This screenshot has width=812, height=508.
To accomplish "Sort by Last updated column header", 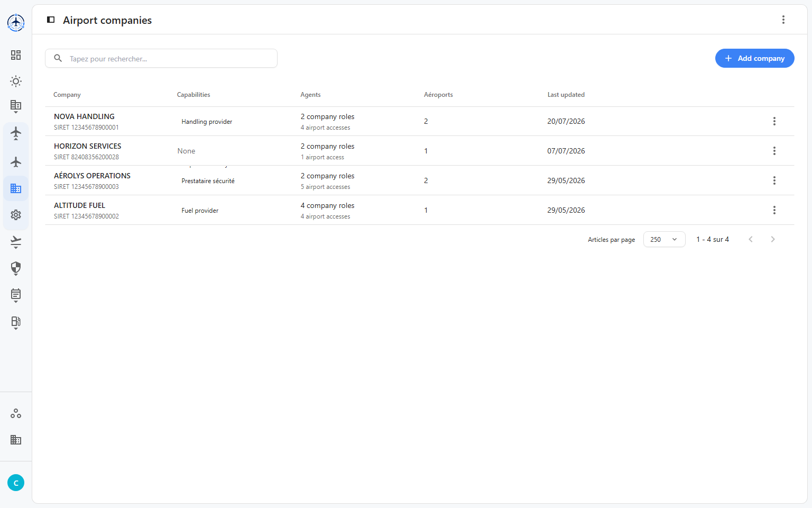I will point(566,95).
